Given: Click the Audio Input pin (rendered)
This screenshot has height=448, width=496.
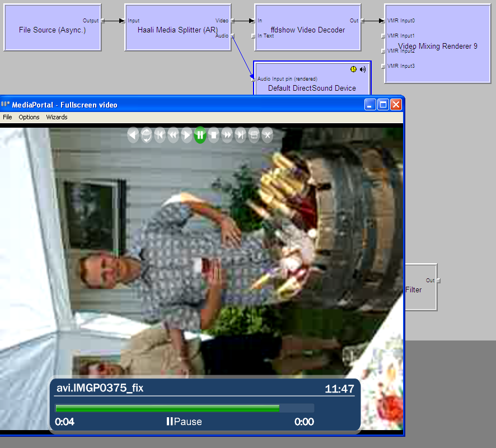Looking at the screenshot, I should (253, 79).
